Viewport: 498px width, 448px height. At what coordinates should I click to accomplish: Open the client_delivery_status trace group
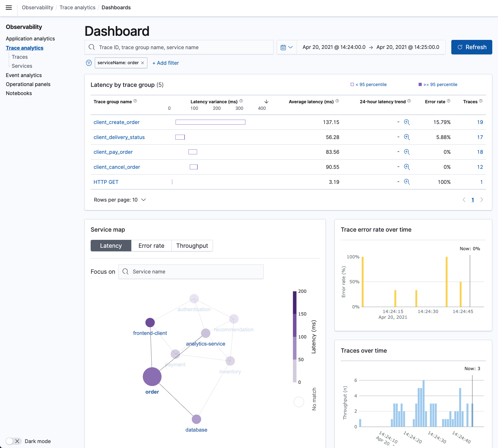[119, 137]
